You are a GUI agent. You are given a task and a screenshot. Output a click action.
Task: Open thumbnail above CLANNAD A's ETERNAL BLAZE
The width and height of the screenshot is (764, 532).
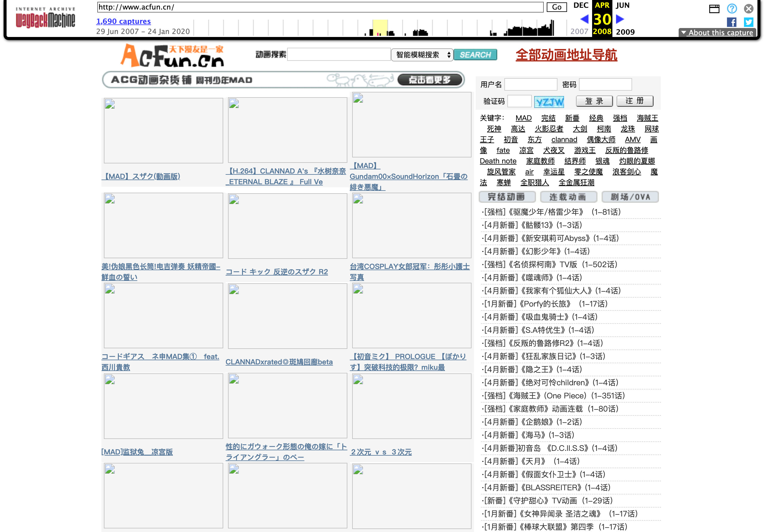click(287, 130)
